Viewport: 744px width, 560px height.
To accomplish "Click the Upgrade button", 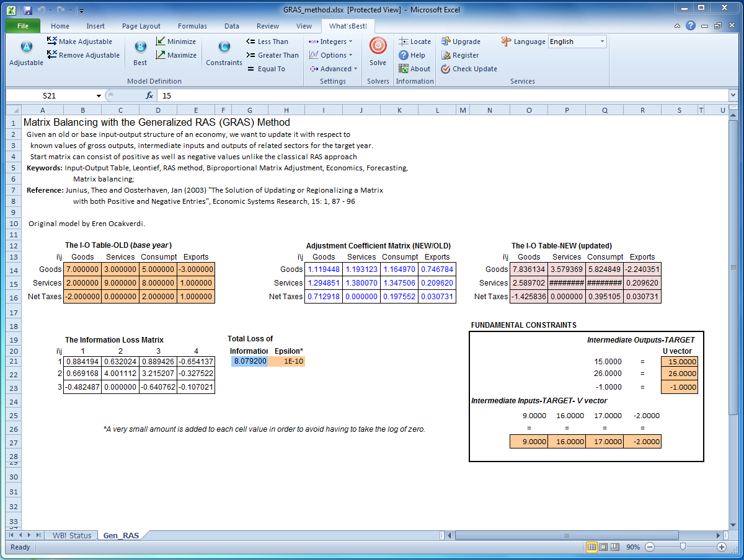I will pyautogui.click(x=461, y=42).
